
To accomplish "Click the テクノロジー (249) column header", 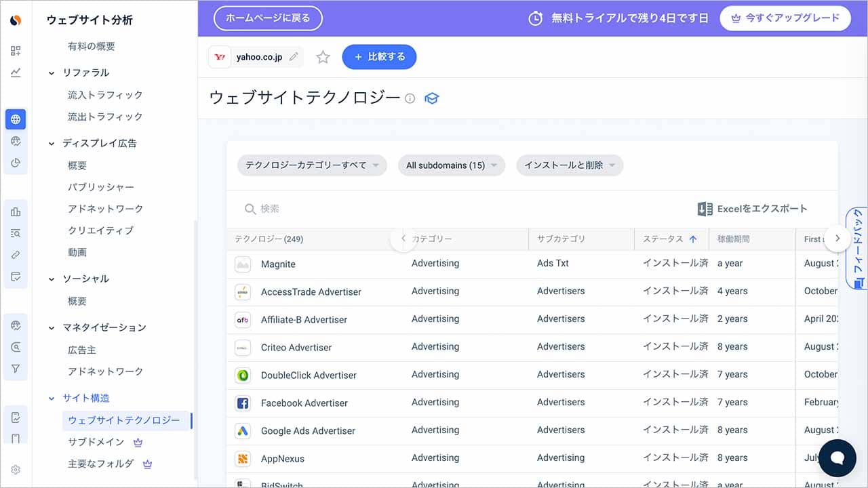I will [x=269, y=239].
